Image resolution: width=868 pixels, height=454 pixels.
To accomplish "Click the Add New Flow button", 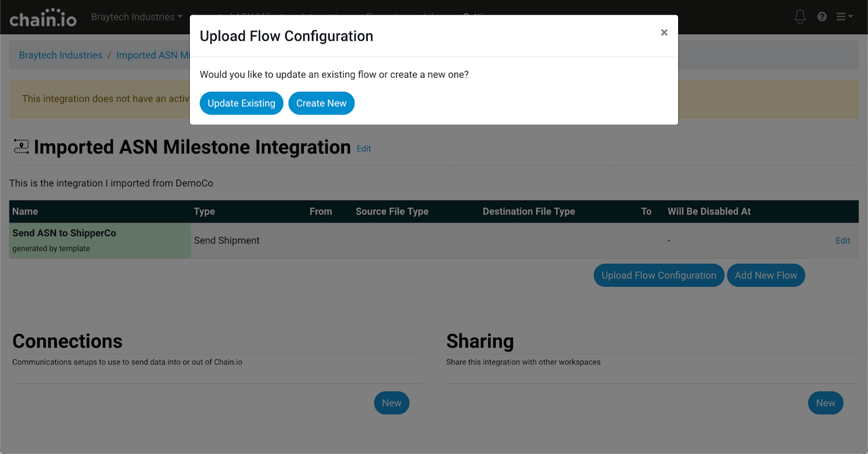I will click(765, 275).
